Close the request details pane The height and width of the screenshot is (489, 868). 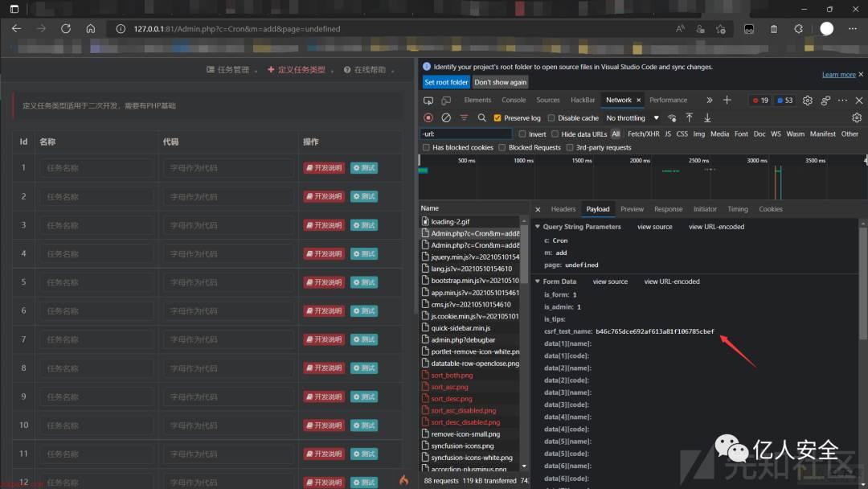[538, 209]
